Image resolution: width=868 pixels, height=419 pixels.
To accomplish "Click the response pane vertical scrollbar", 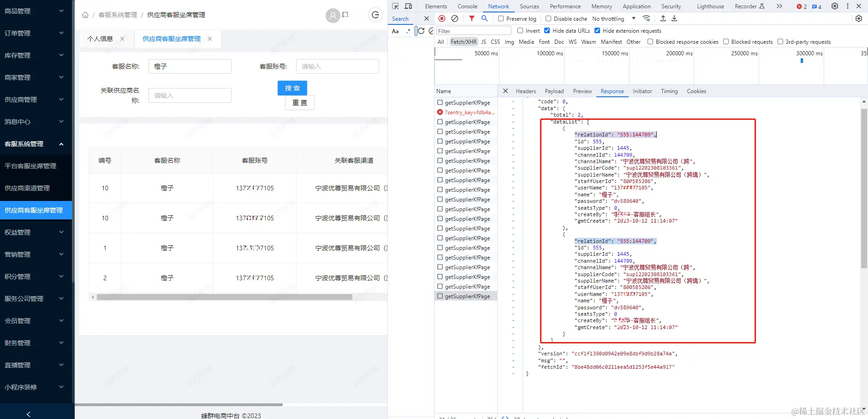I will tap(864, 188).
